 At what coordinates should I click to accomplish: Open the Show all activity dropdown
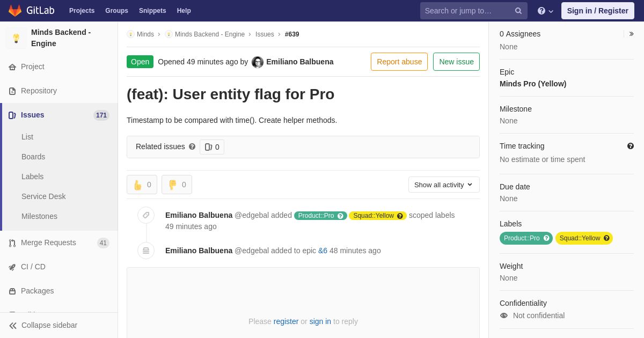(x=444, y=185)
